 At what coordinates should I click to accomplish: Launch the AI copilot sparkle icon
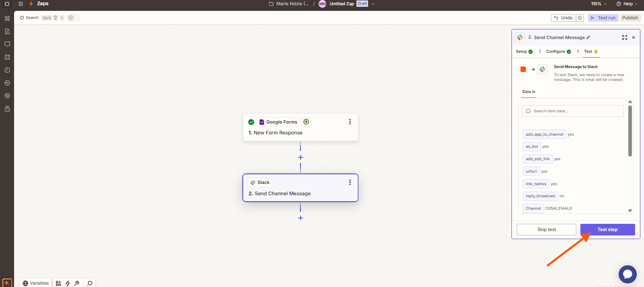click(x=7, y=283)
